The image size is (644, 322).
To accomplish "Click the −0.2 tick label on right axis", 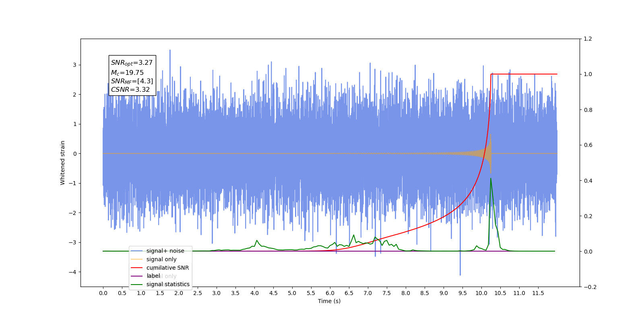I will pyautogui.click(x=590, y=287).
